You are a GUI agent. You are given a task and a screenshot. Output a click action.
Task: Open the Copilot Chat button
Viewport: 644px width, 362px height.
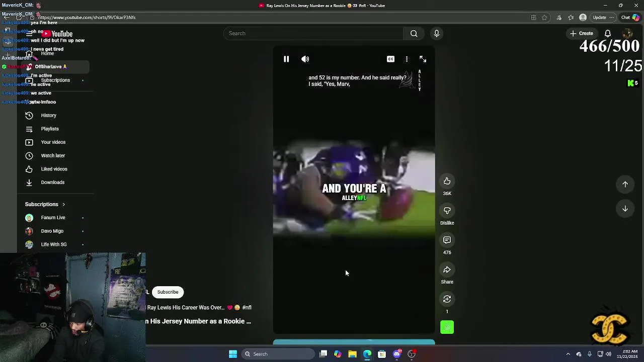tap(630, 18)
